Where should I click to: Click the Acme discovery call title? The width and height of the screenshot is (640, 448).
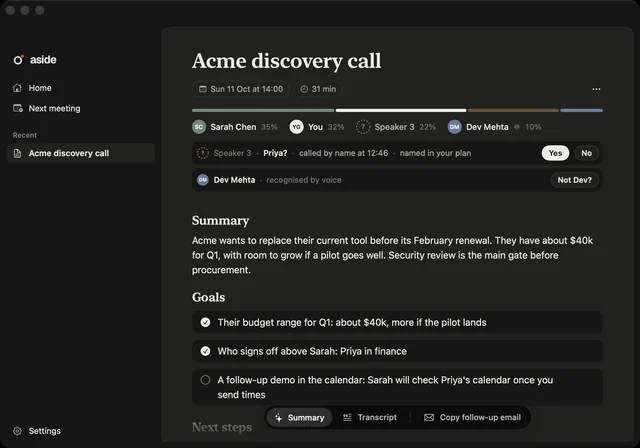[x=287, y=61]
